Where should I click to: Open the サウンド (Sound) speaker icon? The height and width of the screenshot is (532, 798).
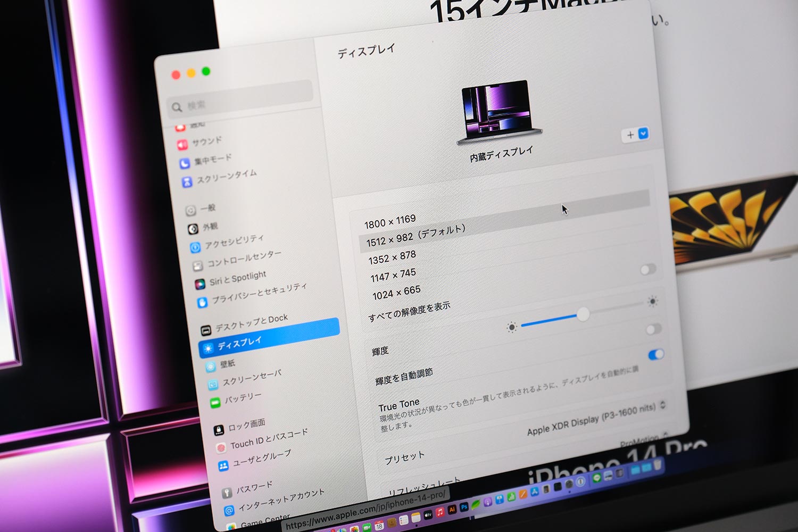click(x=182, y=145)
